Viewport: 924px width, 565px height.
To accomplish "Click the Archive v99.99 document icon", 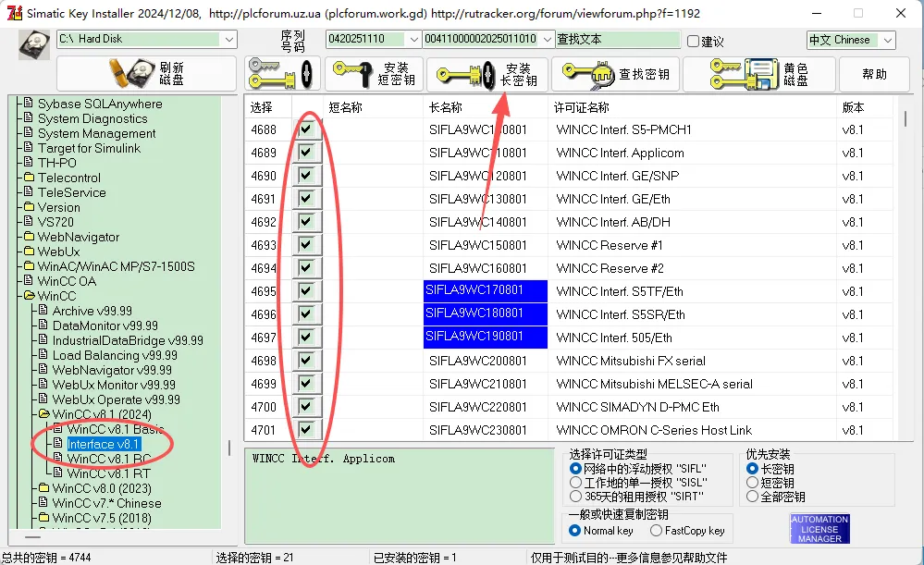I will pyautogui.click(x=43, y=310).
